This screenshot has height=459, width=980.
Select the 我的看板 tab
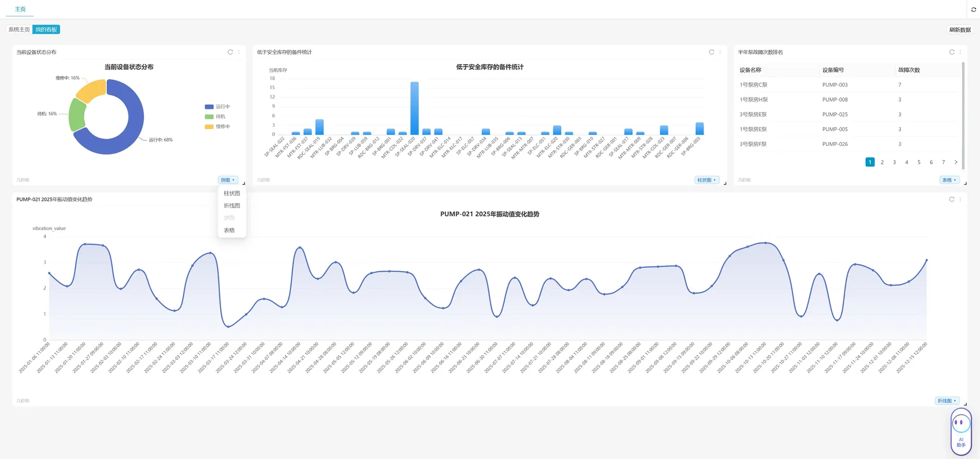point(46,29)
